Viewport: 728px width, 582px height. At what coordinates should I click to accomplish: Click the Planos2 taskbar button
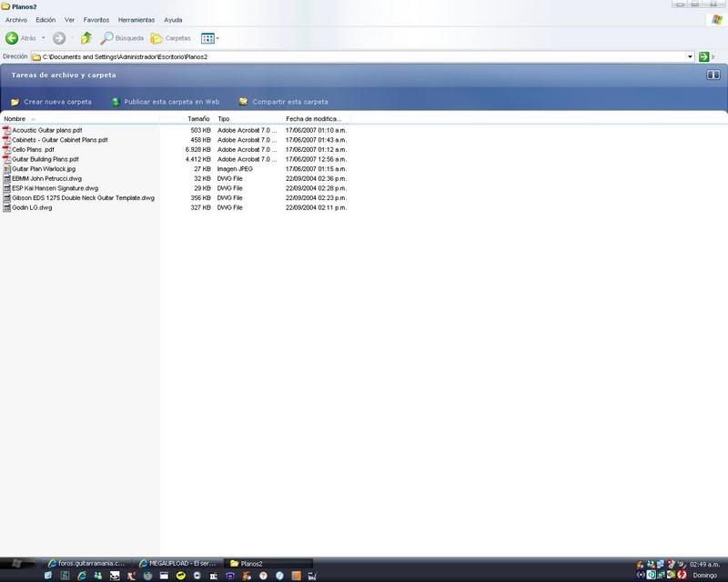268,564
